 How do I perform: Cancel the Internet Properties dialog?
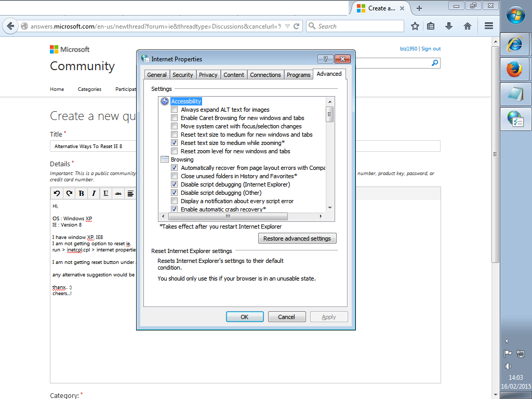click(x=287, y=317)
